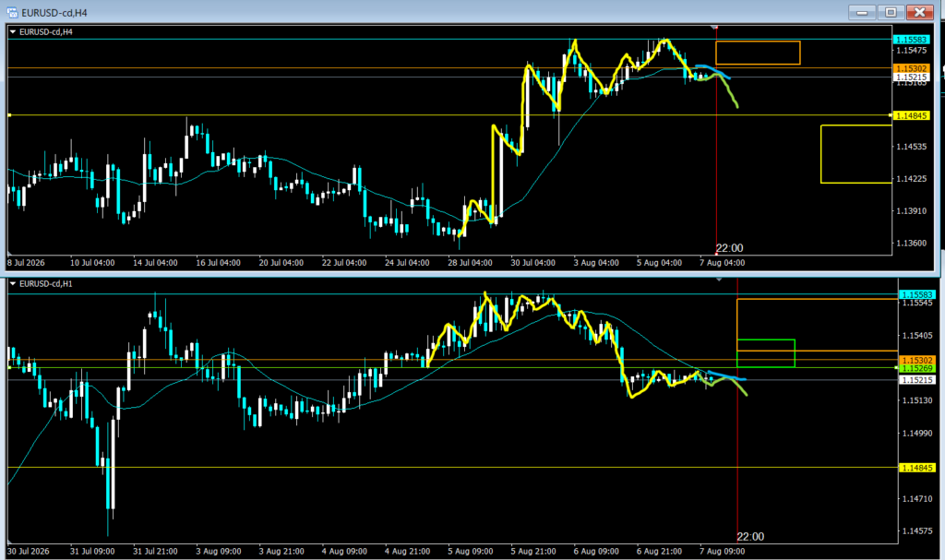
Task: Click 20 Jul 04:00 on H4 time axis
Action: pos(281,263)
